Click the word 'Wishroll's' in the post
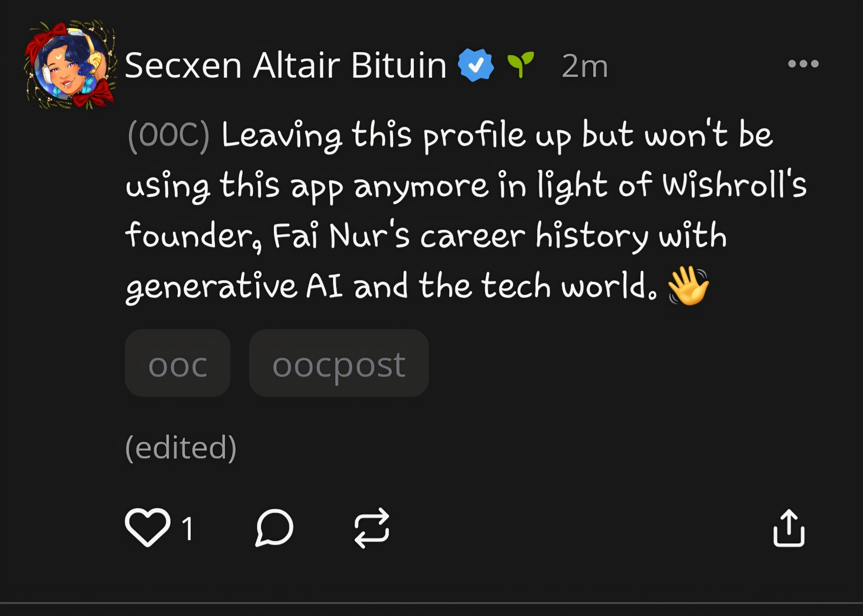Viewport: 863px width, 616px height. (x=734, y=185)
